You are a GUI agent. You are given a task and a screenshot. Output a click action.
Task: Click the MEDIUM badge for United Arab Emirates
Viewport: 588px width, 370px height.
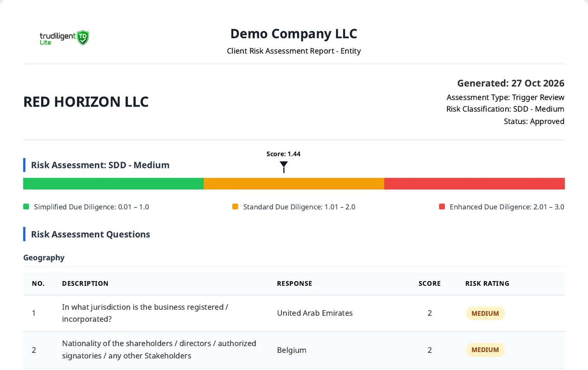(485, 313)
